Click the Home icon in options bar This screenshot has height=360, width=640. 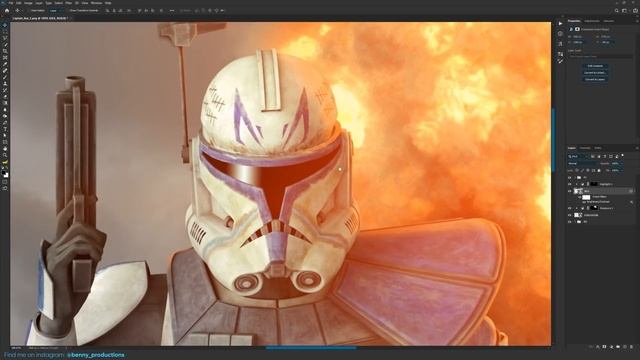tap(7, 11)
